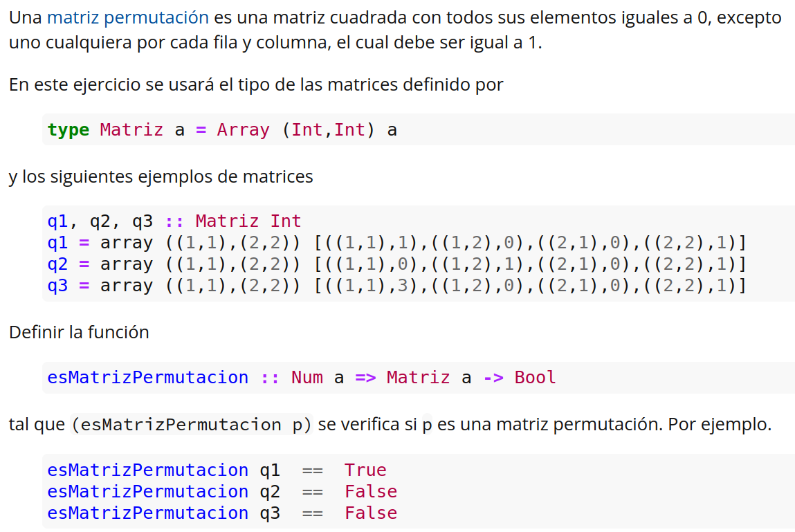
Task: Click the "Bool" return type in the signature
Action: (x=535, y=378)
